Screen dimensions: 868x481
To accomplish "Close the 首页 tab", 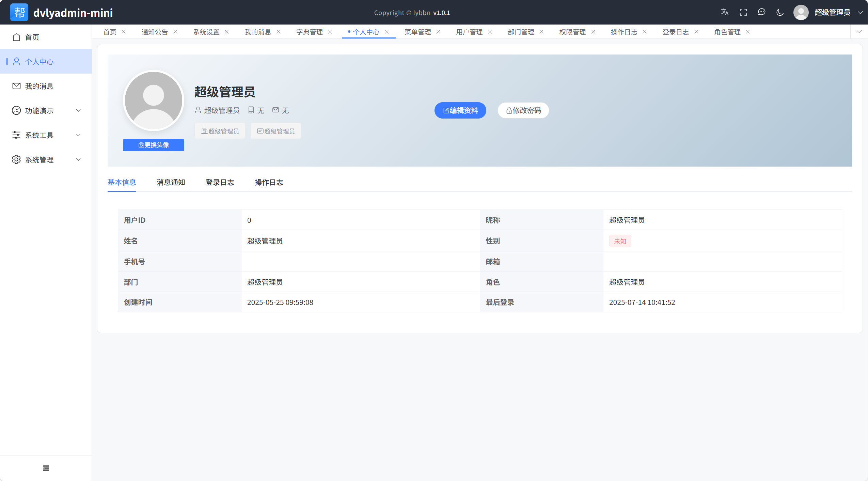I will pyautogui.click(x=124, y=32).
